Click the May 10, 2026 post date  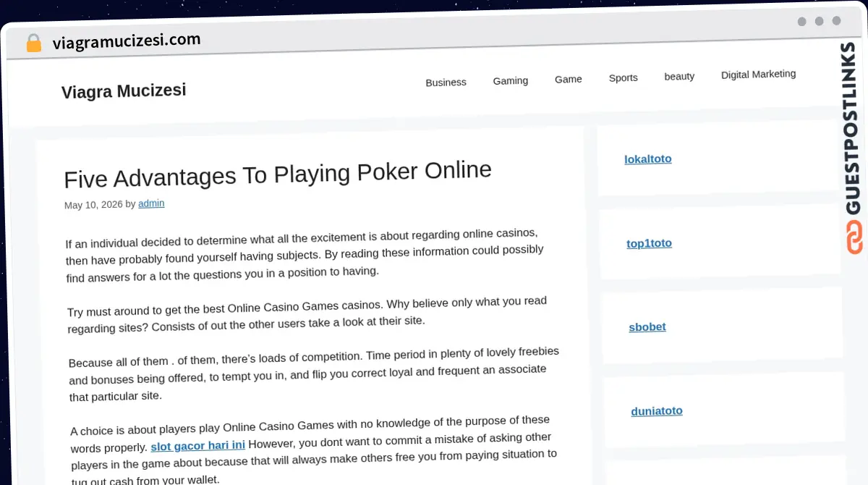(93, 205)
